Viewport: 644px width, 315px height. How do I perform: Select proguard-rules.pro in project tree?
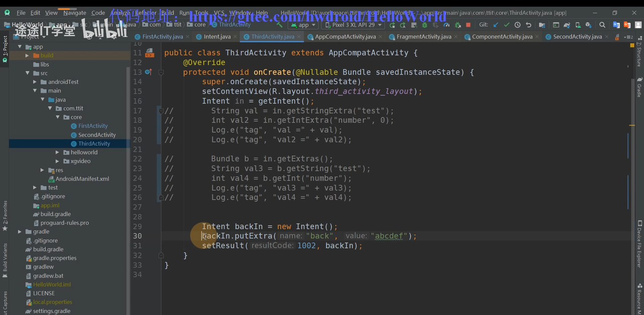64,223
